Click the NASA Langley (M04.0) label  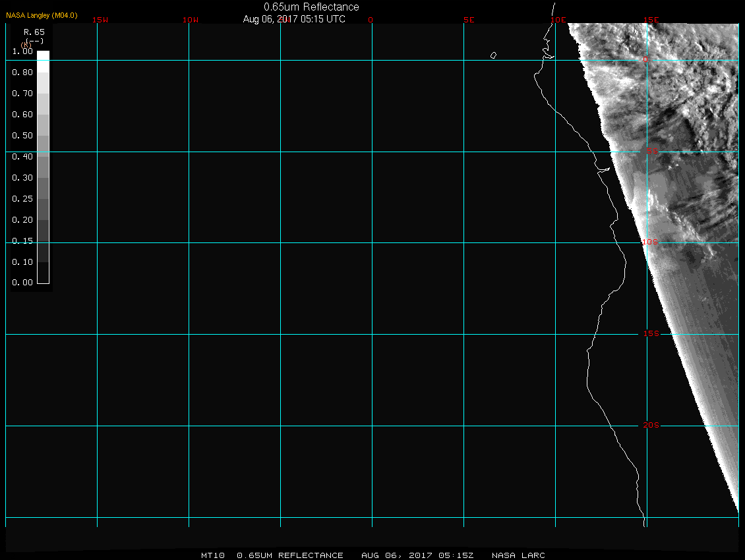point(42,15)
